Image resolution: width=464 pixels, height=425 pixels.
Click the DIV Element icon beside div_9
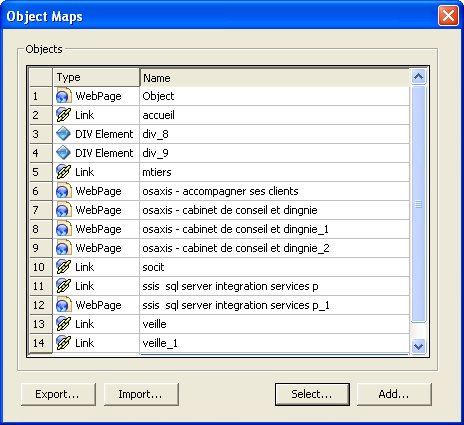pyautogui.click(x=63, y=153)
